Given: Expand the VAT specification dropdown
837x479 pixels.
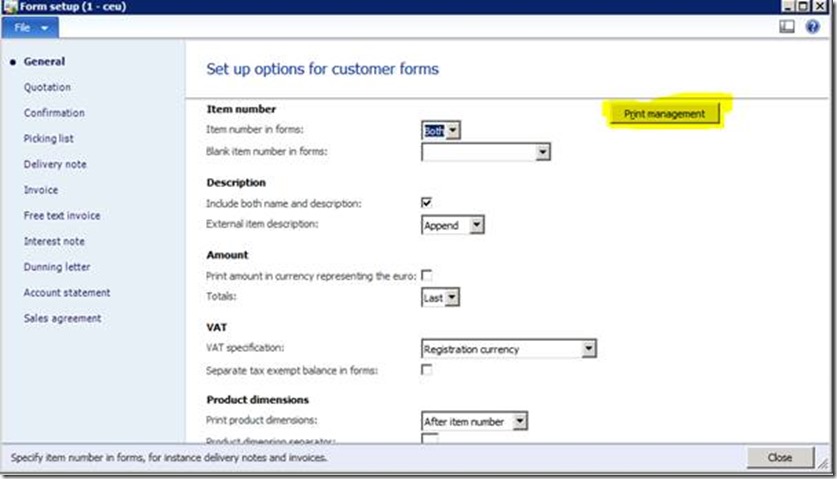Looking at the screenshot, I should [589, 349].
